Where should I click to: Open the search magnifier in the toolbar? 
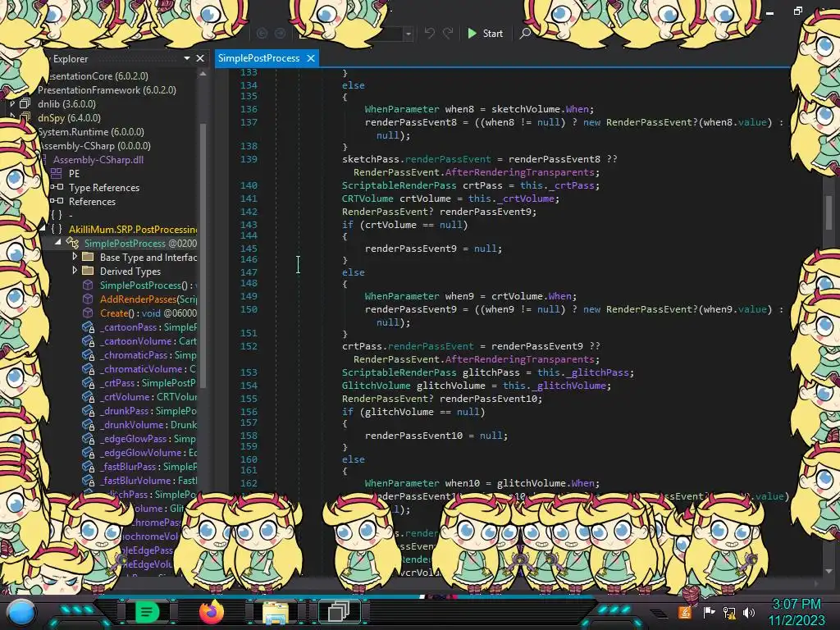pos(525,33)
